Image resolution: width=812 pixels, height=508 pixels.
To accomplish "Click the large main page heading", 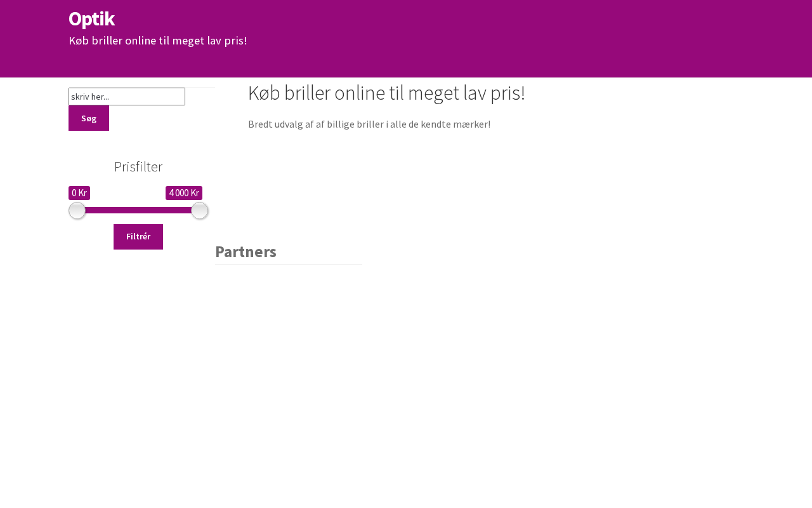I will (x=386, y=93).
